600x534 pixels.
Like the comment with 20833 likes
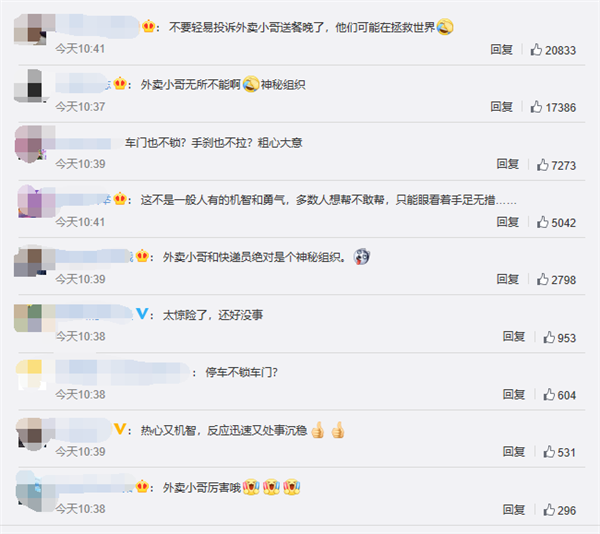[x=536, y=50]
